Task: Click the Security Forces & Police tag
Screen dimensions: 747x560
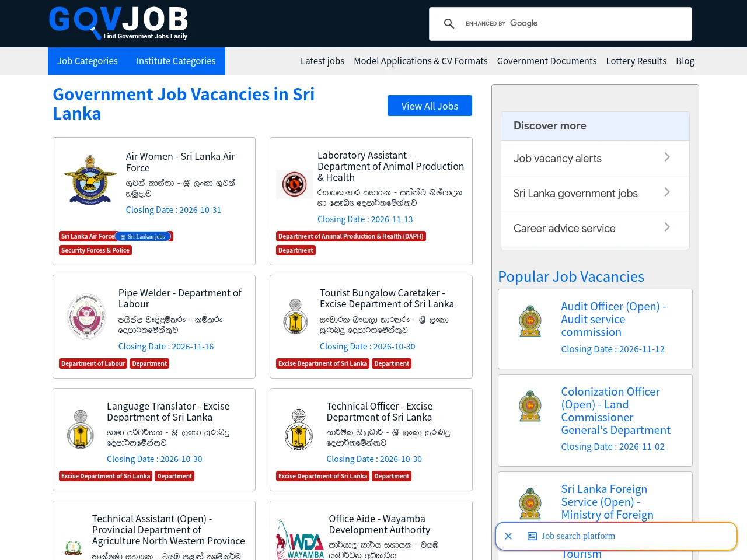Action: (x=96, y=250)
